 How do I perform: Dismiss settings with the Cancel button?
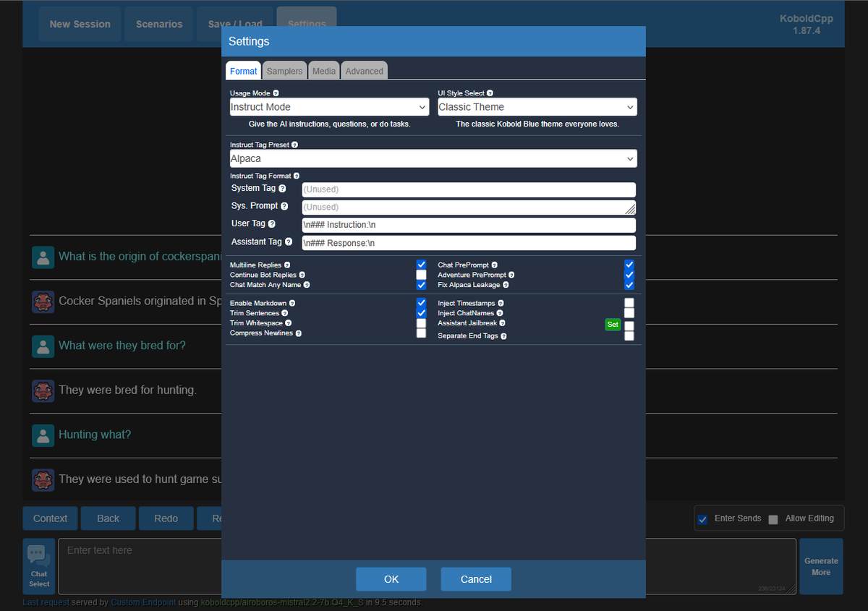click(476, 579)
